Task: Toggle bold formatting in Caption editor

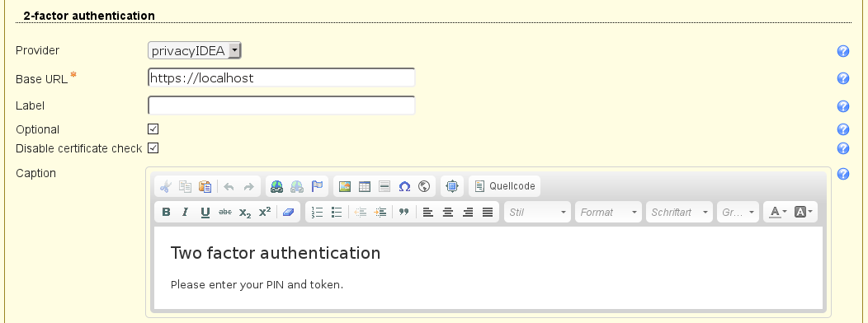Action: [x=166, y=212]
